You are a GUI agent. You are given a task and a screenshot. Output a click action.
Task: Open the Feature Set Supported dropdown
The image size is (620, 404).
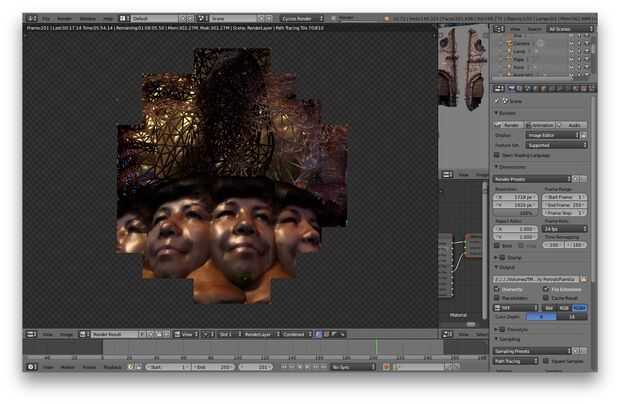coord(557,145)
